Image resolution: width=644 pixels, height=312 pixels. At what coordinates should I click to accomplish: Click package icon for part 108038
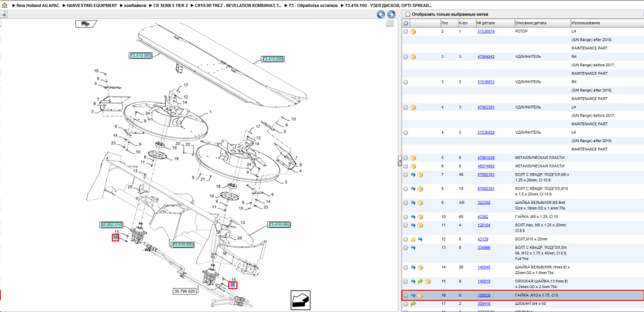pos(420,295)
